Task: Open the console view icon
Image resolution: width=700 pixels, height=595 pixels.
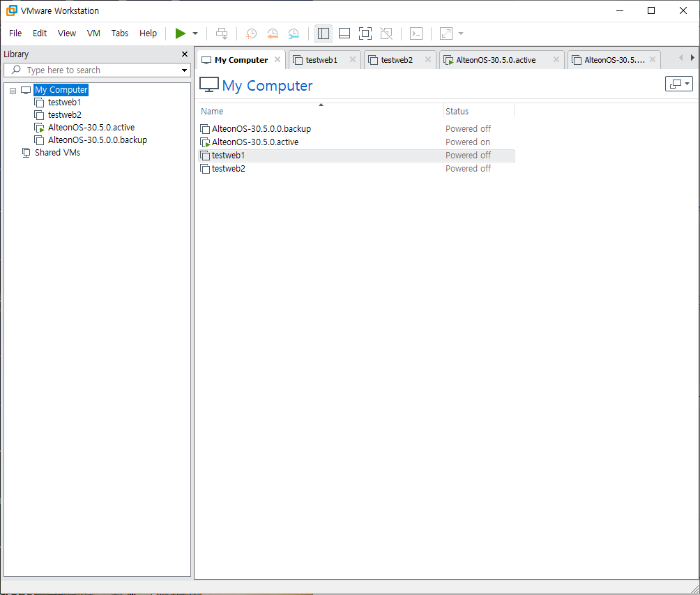Action: [x=416, y=33]
